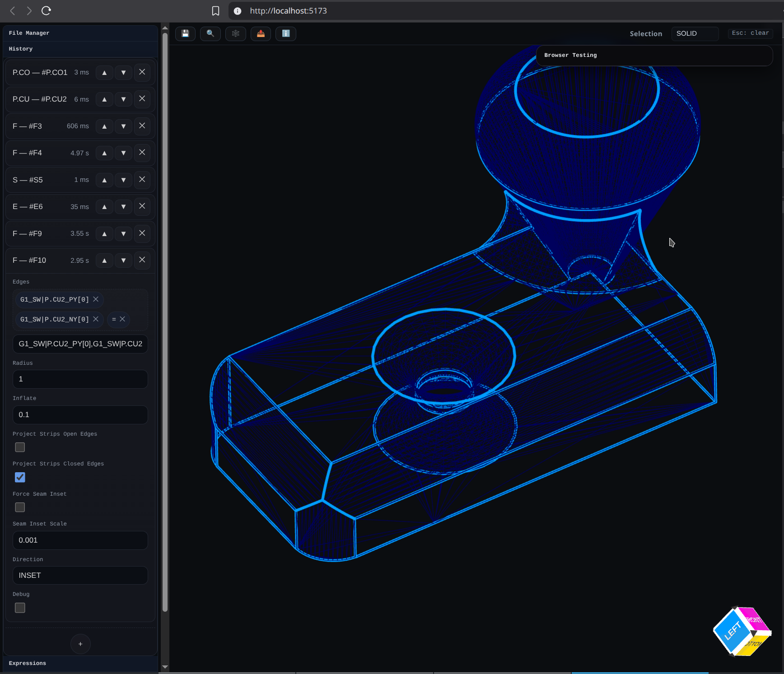Click the magnifying glass zoom icon
This screenshot has height=674, width=784.
210,33
